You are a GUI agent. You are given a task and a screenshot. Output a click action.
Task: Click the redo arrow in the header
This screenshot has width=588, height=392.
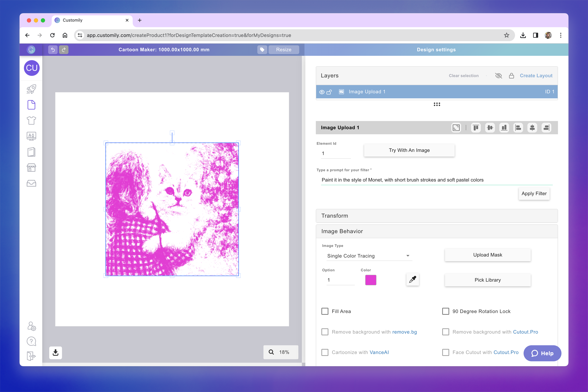64,50
